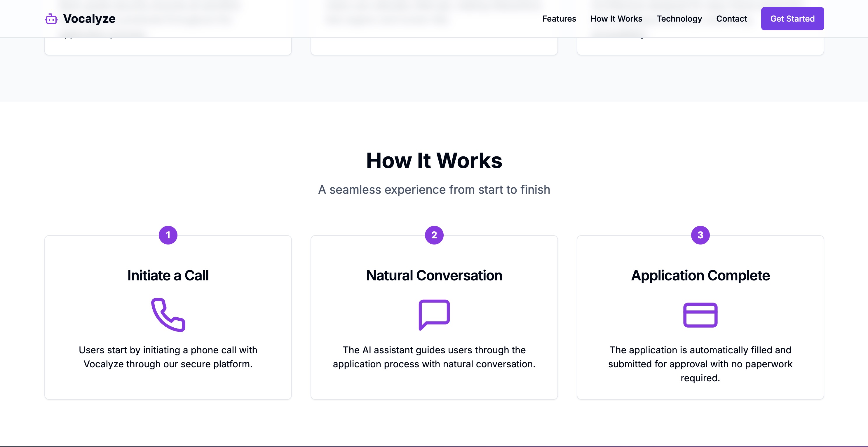Image resolution: width=868 pixels, height=447 pixels.
Task: Click the Vocalyze robot logo icon
Action: click(x=51, y=19)
